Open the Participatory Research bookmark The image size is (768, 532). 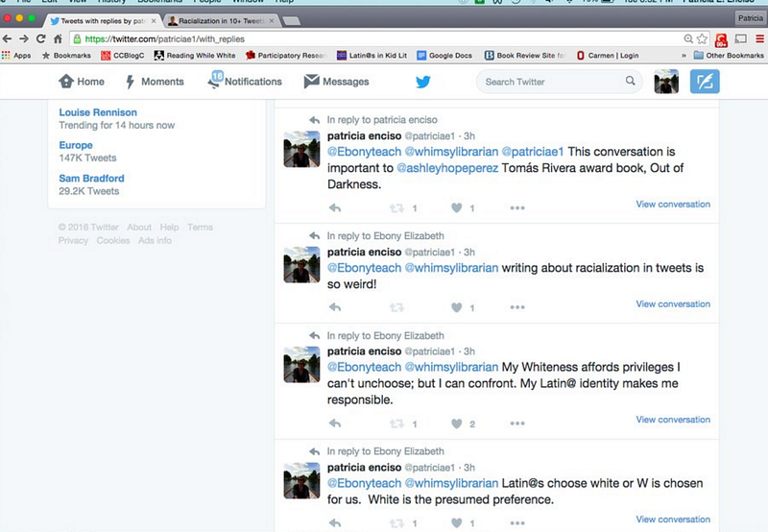point(286,56)
